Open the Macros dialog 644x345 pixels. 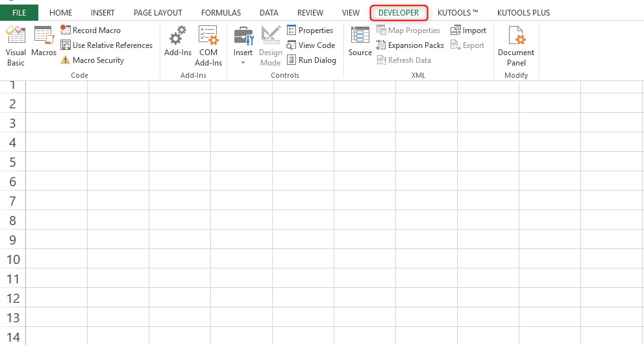(43, 42)
